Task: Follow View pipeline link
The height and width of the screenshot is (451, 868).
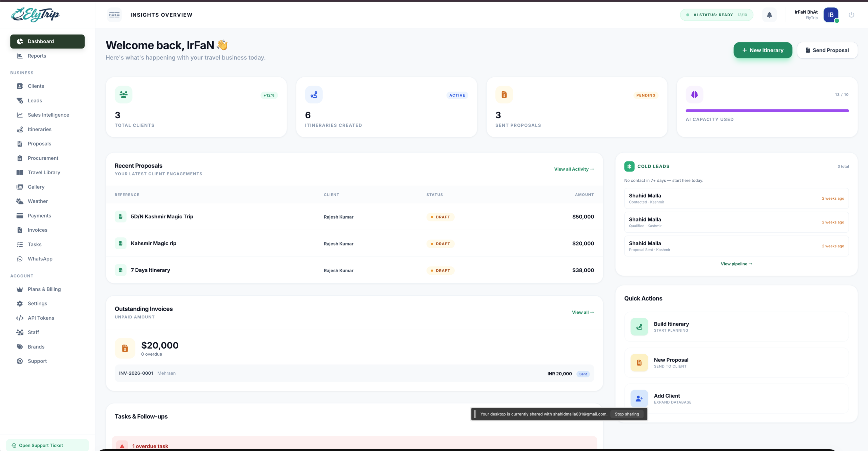Action: pyautogui.click(x=736, y=264)
